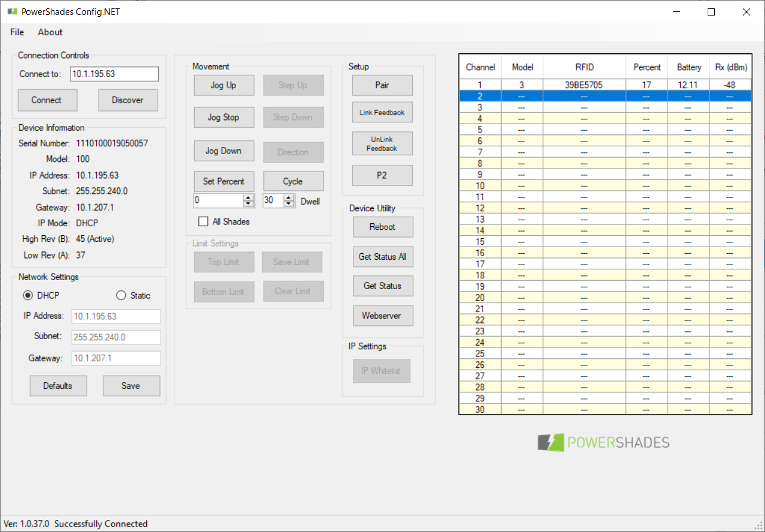This screenshot has width=765, height=532.
Task: Maximize the PowerShades Config window
Action: 711,12
